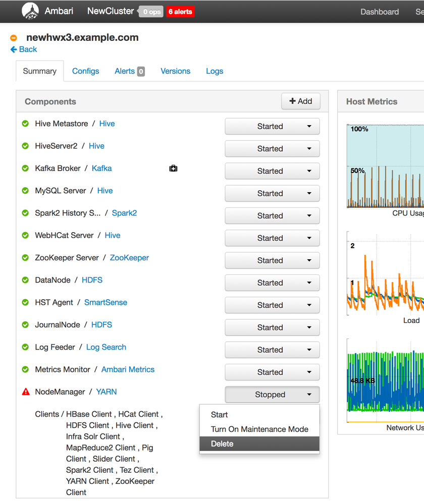Open the YARN service link
The image size is (424, 504).
tap(106, 391)
